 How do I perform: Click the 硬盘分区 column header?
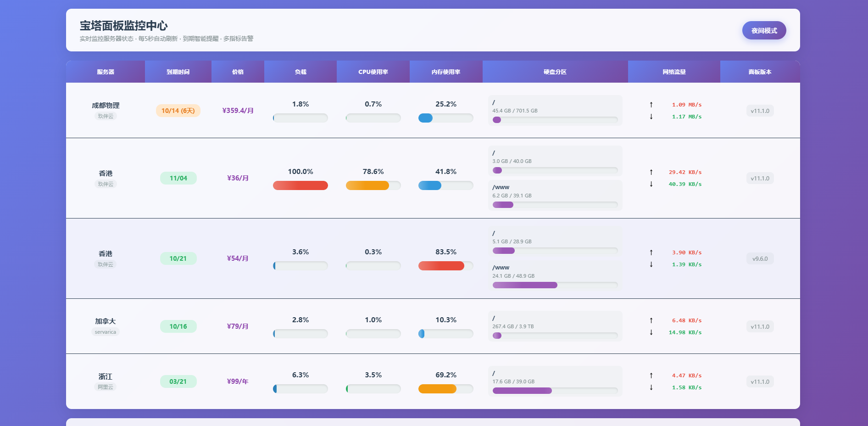click(x=555, y=72)
